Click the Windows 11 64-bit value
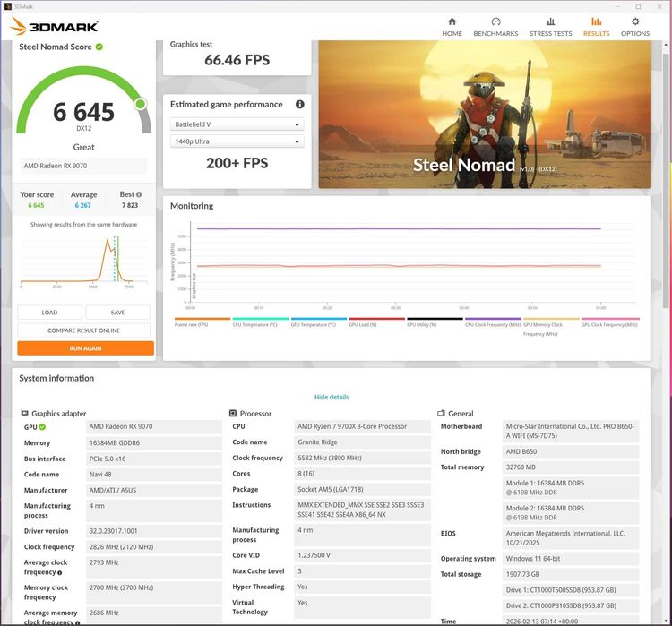 pyautogui.click(x=571, y=559)
